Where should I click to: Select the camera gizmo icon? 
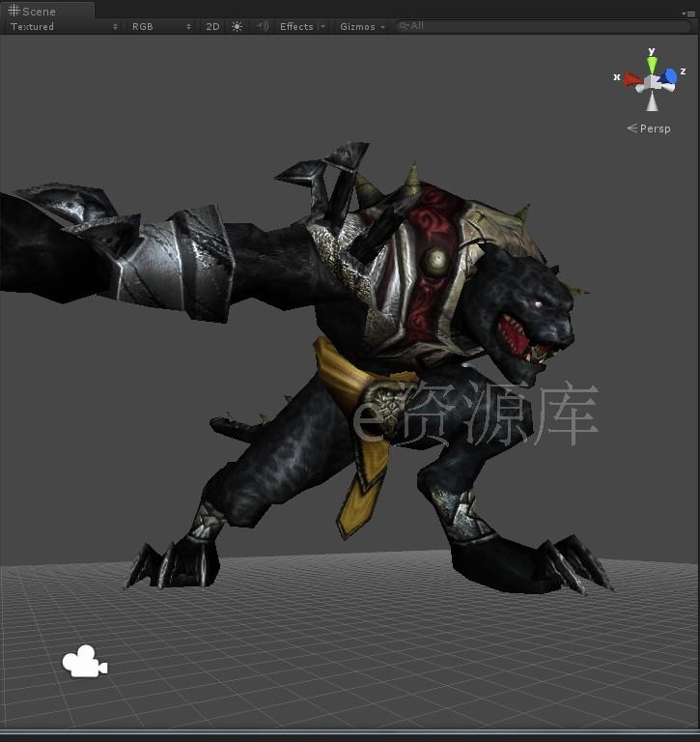[85, 661]
